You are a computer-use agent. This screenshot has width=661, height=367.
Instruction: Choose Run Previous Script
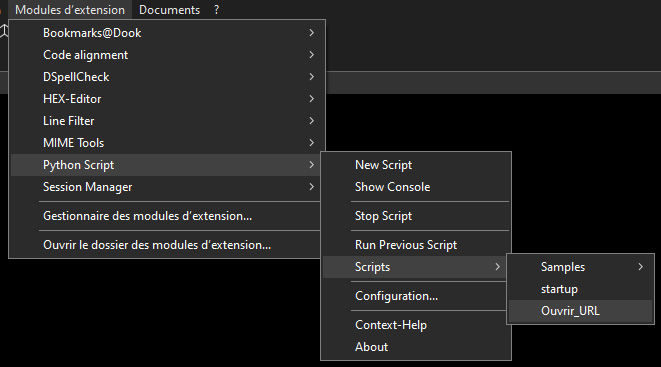(x=416, y=245)
